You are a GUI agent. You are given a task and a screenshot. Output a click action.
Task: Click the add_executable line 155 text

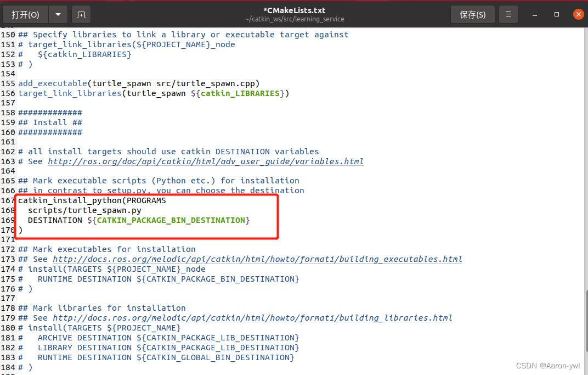tap(139, 83)
